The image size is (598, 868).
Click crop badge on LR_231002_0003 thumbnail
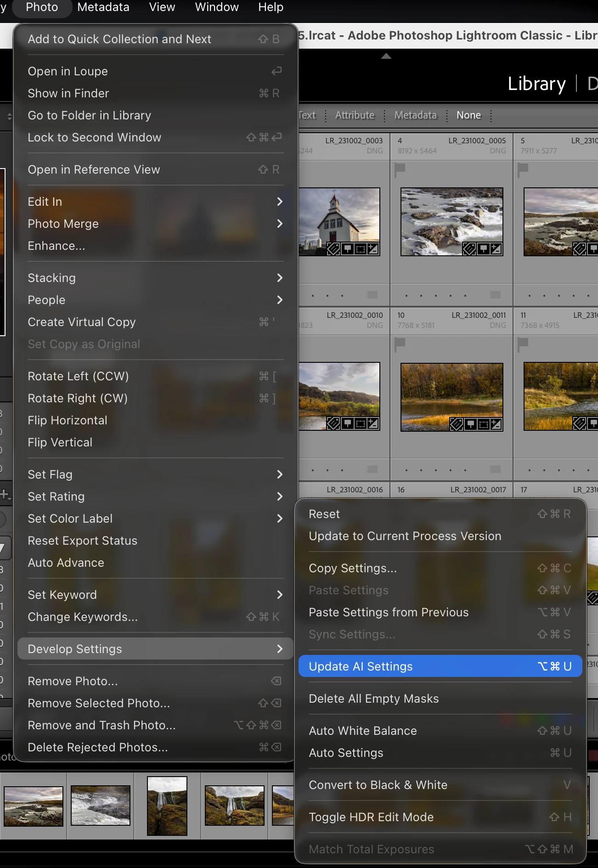click(x=361, y=249)
